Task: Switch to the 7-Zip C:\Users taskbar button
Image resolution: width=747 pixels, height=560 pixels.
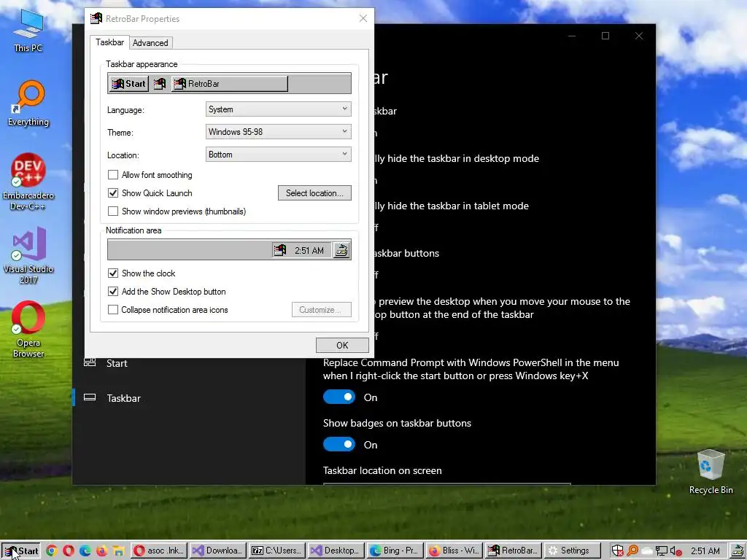Action: click(276, 551)
